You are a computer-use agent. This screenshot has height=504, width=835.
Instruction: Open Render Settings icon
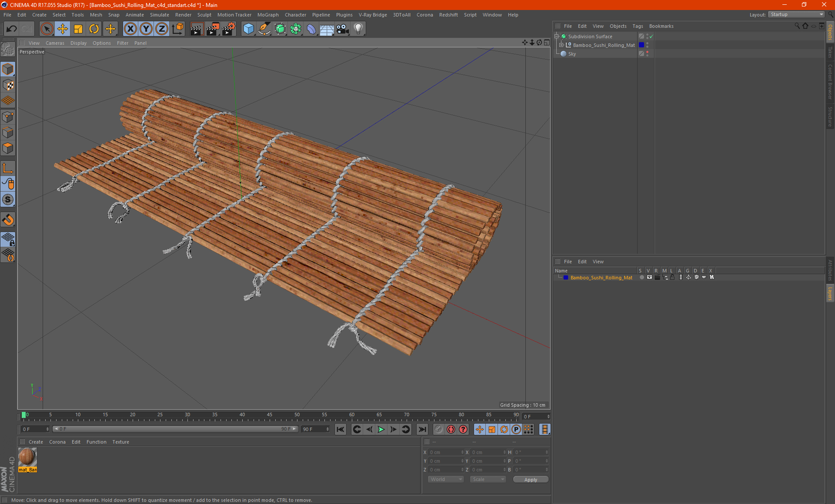pyautogui.click(x=229, y=29)
